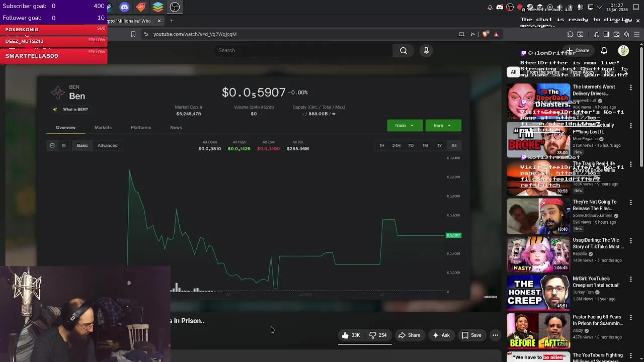The height and width of the screenshot is (362, 644).
Task: Start voice search with microphone icon
Action: pos(426,50)
